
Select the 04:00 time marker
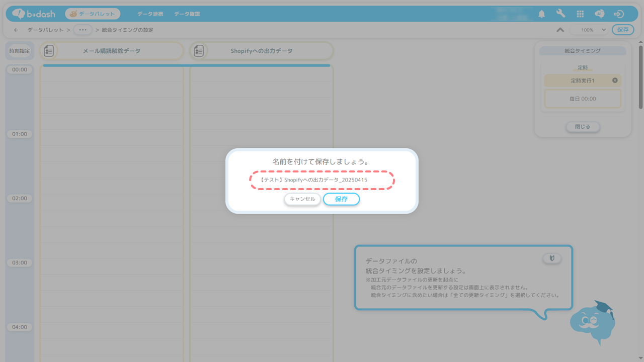tap(20, 327)
